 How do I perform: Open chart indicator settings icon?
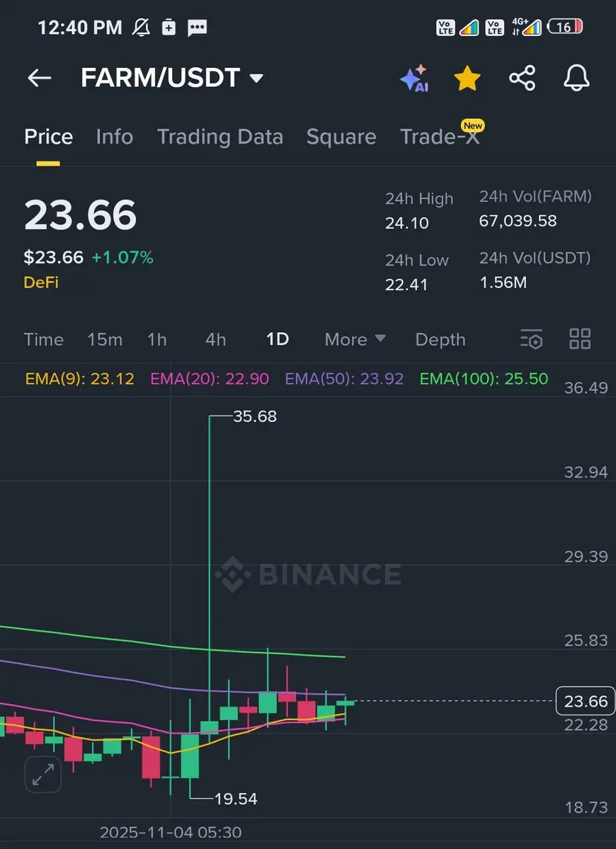pos(531,339)
